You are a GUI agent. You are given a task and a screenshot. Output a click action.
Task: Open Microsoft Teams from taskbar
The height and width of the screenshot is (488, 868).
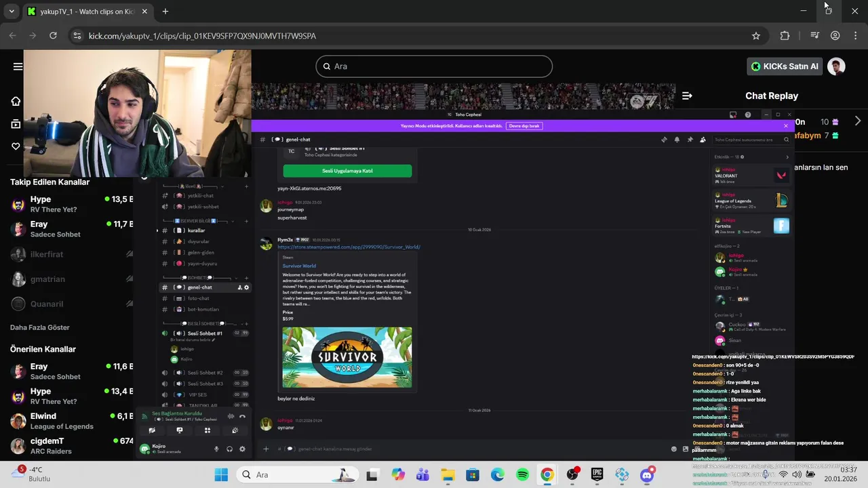click(422, 474)
